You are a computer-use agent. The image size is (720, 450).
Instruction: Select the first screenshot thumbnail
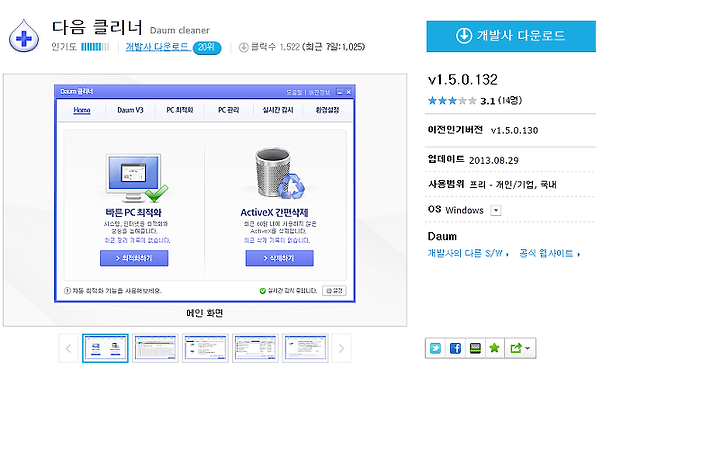point(105,348)
